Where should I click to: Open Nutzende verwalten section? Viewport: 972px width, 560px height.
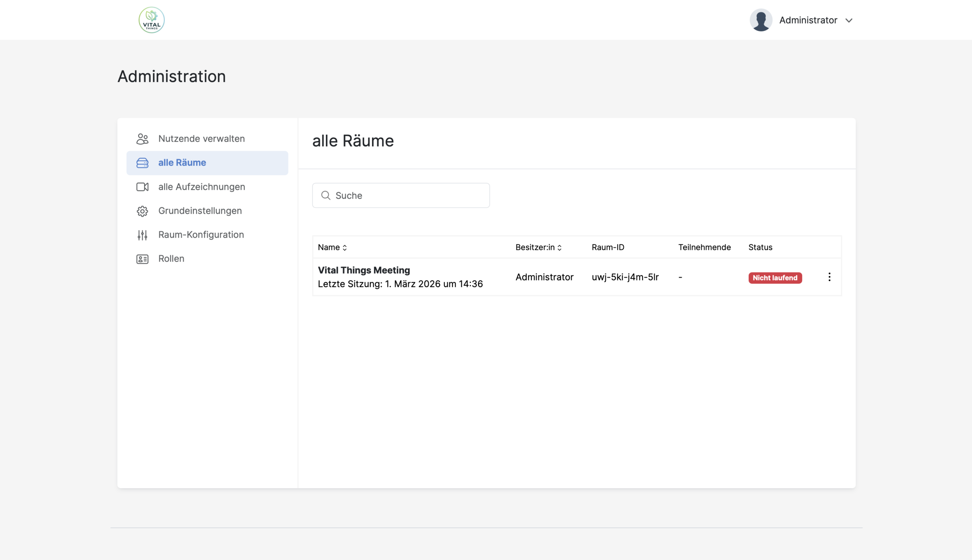201,139
